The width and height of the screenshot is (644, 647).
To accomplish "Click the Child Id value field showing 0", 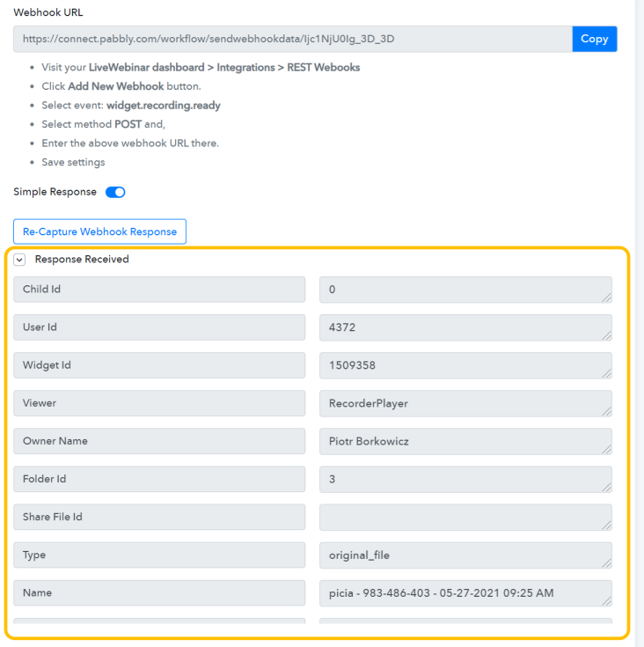I will (x=465, y=290).
